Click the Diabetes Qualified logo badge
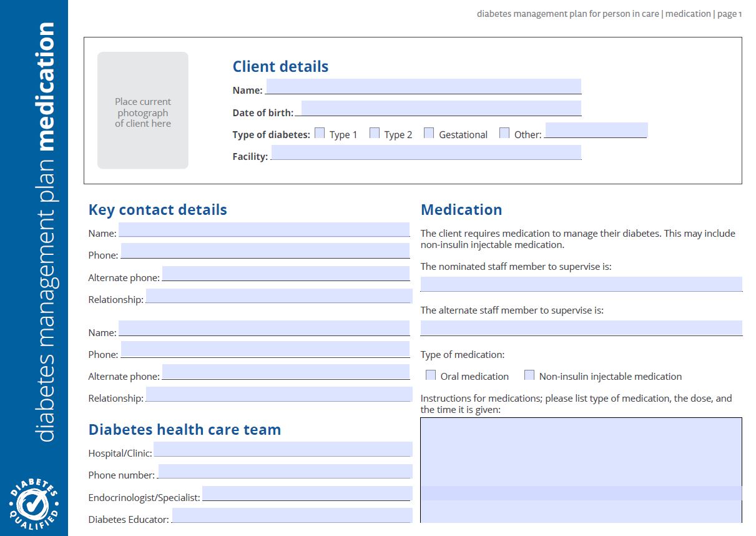This screenshot has width=756, height=536. (x=34, y=502)
